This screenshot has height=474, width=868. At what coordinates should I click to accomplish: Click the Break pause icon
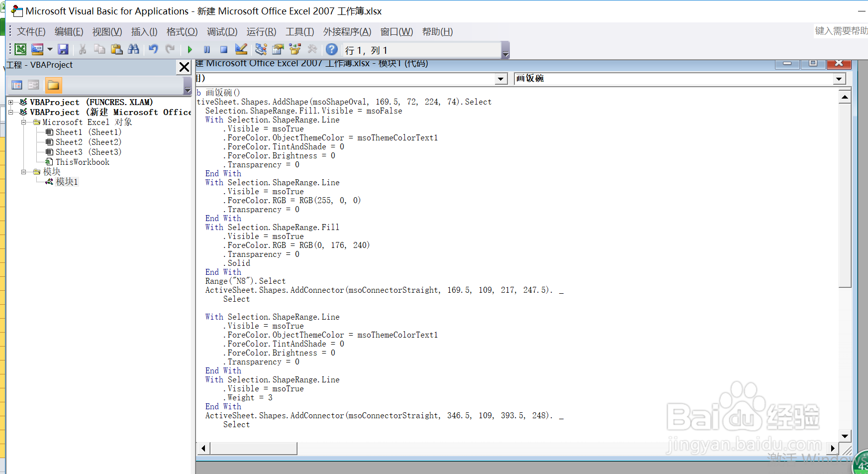207,49
